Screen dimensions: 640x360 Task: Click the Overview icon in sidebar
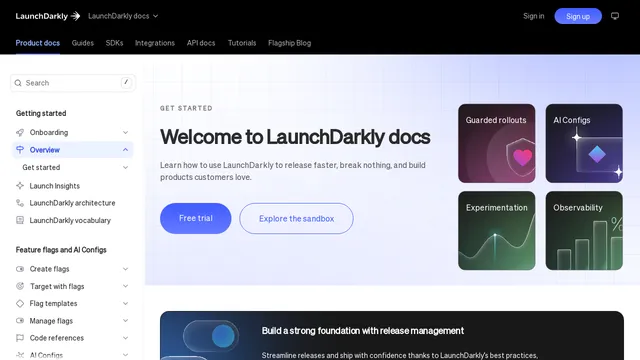tap(20, 150)
